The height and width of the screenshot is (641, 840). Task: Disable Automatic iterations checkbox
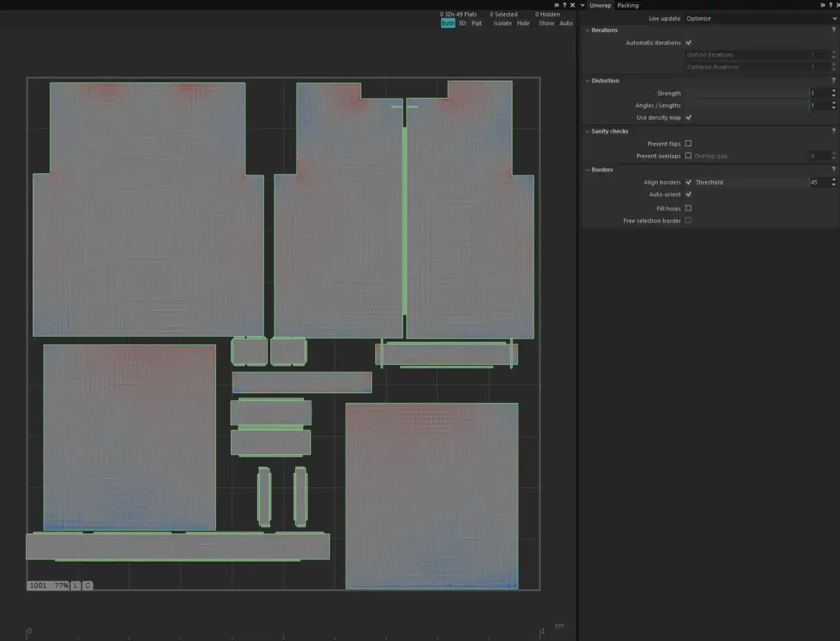click(x=689, y=43)
